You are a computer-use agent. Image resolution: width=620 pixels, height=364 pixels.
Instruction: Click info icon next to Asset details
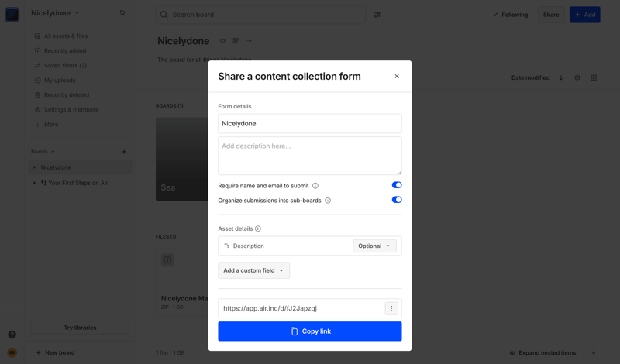258,228
